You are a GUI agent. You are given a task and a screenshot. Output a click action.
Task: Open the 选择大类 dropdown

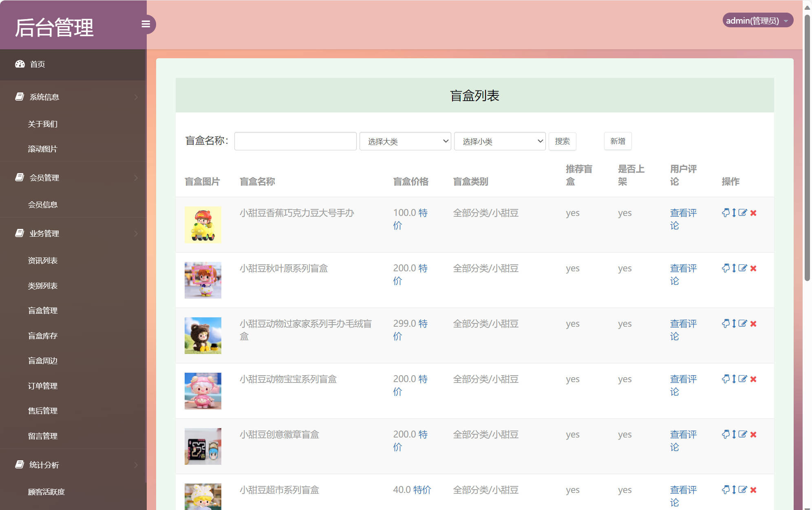405,141
